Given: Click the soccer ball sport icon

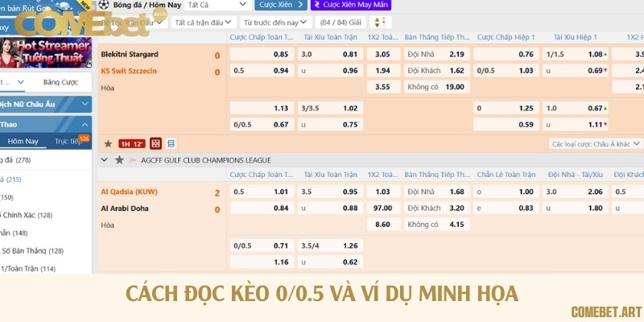Looking at the screenshot, I should click(104, 5).
